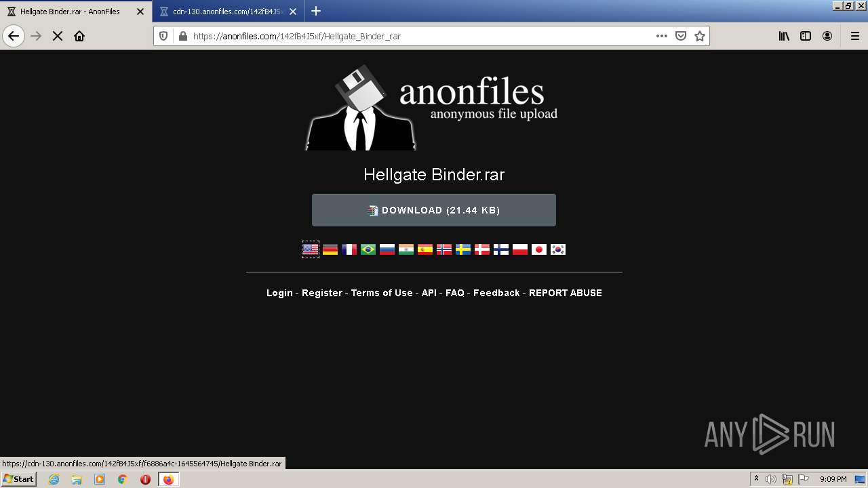Close the cdn-130.anonfiles.com tab
Image resolution: width=868 pixels, height=488 pixels.
[x=293, y=12]
